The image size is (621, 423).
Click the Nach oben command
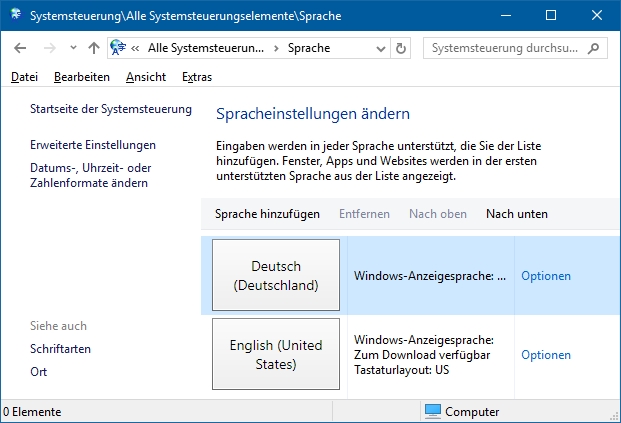coord(438,214)
